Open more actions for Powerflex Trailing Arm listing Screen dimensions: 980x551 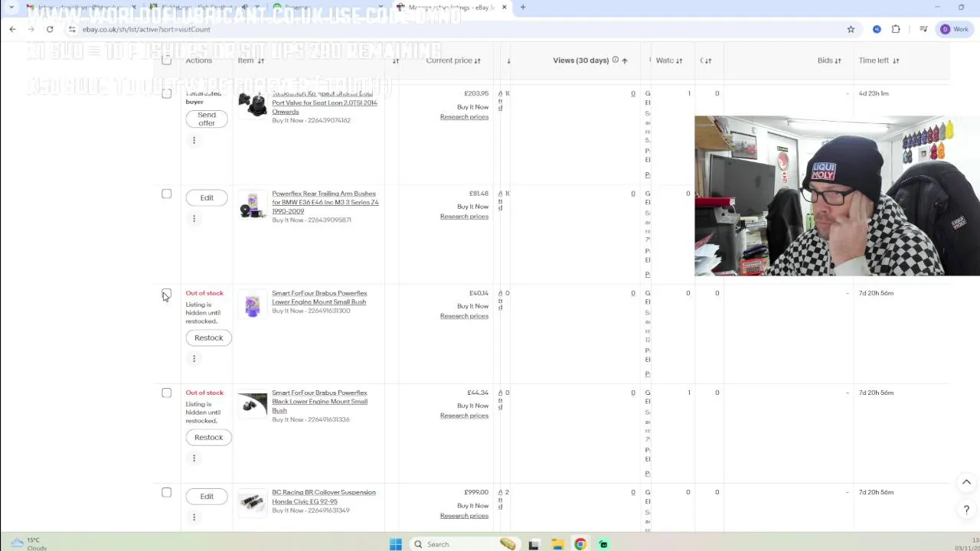click(x=194, y=219)
